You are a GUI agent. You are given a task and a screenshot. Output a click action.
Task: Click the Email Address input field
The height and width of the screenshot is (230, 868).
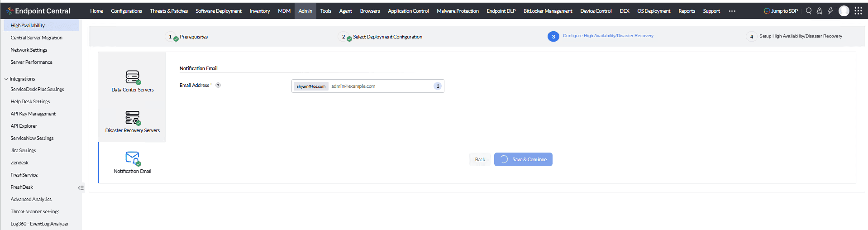368,86
